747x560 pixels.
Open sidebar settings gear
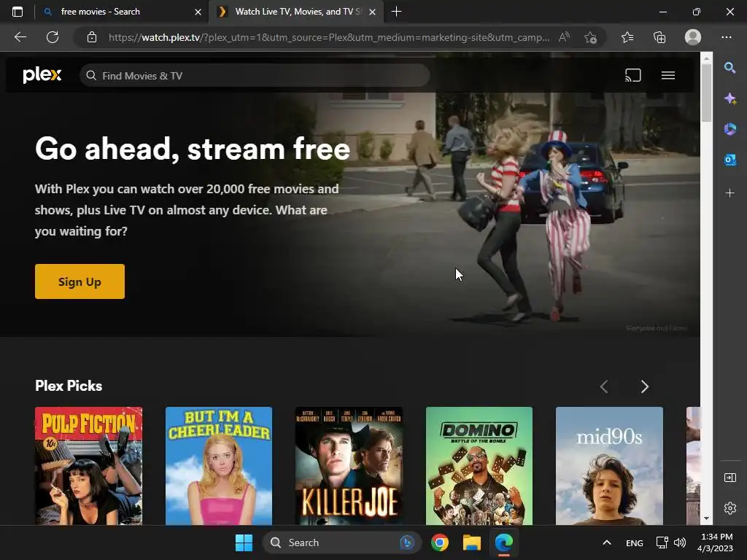pos(729,508)
